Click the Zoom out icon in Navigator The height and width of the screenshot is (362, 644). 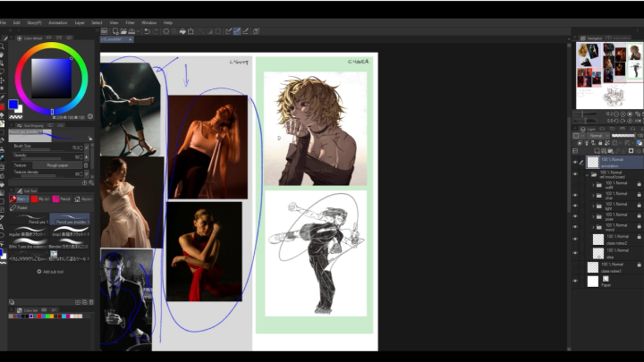(x=615, y=114)
